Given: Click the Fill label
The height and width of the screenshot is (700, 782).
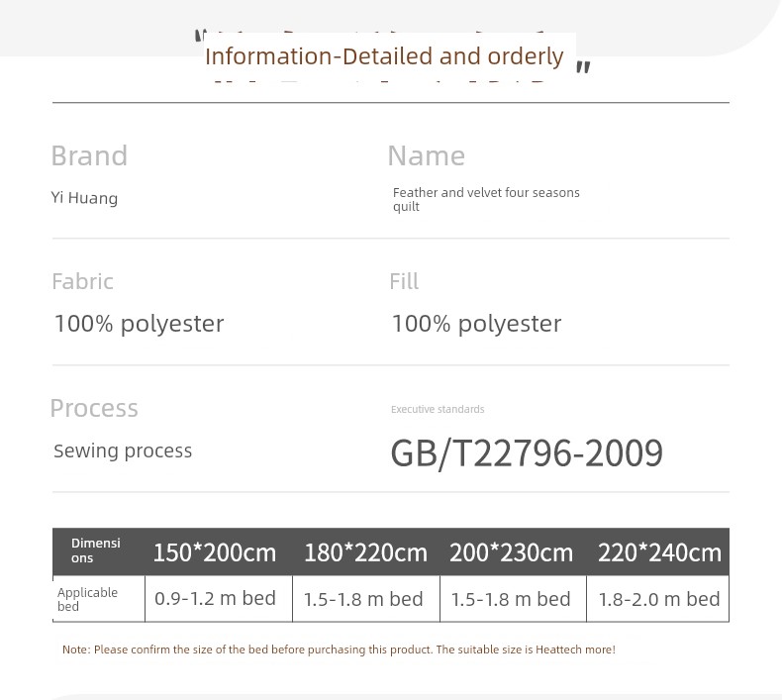Looking at the screenshot, I should point(404,281).
